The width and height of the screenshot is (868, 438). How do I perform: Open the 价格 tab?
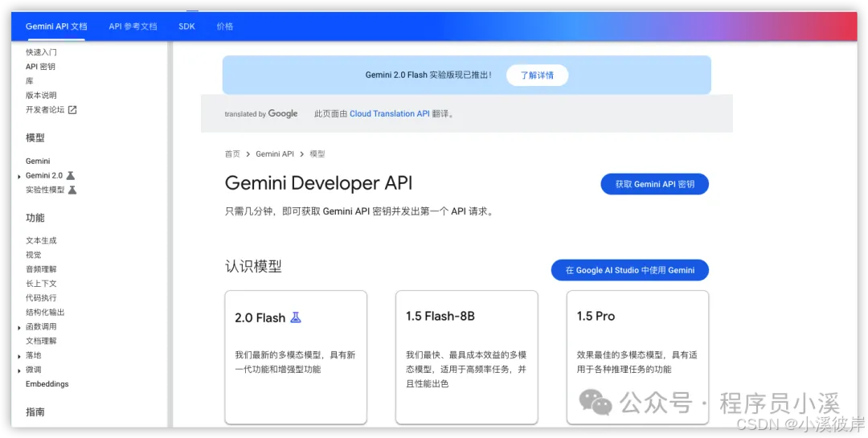click(225, 27)
